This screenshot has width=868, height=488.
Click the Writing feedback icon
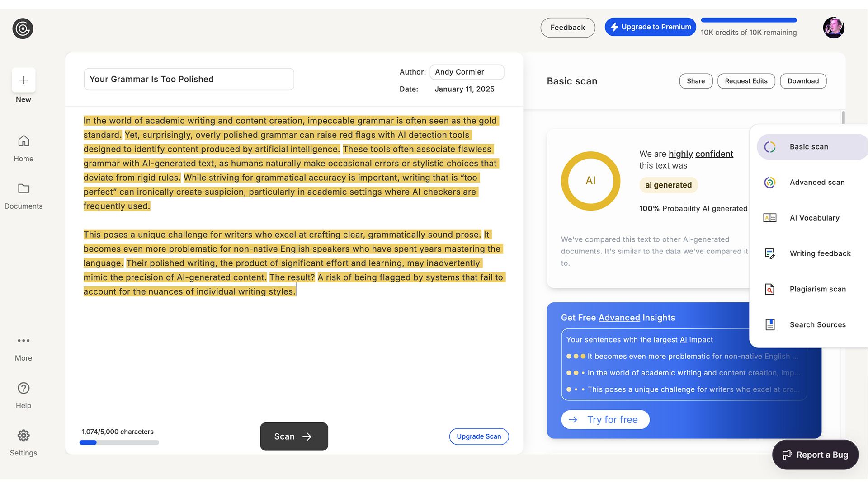tap(769, 253)
